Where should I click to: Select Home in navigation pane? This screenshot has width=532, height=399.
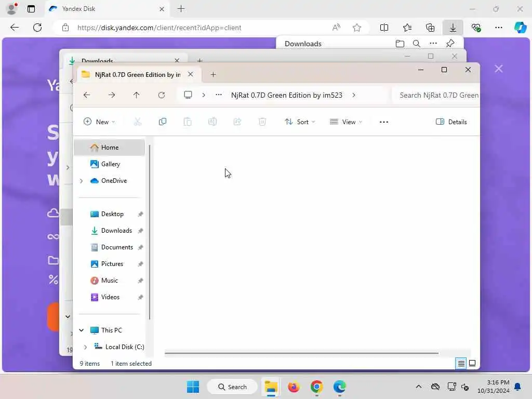(109, 148)
